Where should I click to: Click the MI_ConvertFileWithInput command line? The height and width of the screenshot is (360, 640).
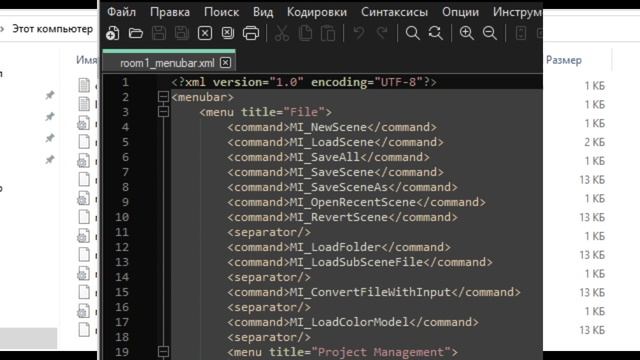point(374,292)
